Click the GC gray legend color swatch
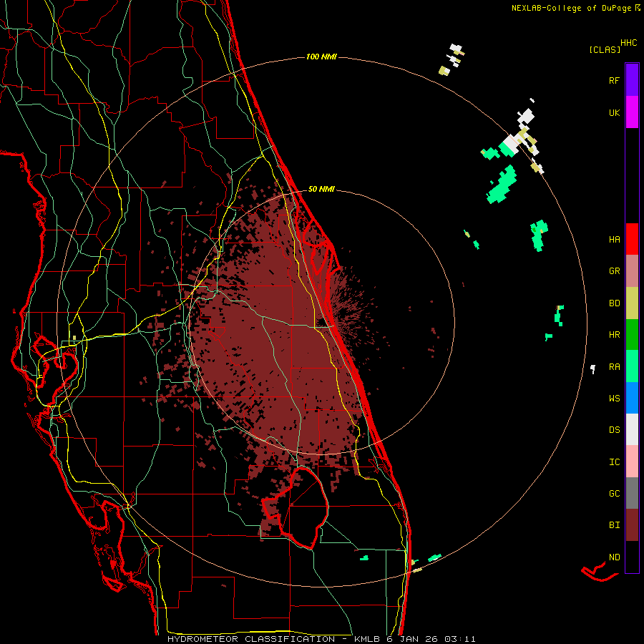Viewport: 644px width, 644px height. [632, 493]
